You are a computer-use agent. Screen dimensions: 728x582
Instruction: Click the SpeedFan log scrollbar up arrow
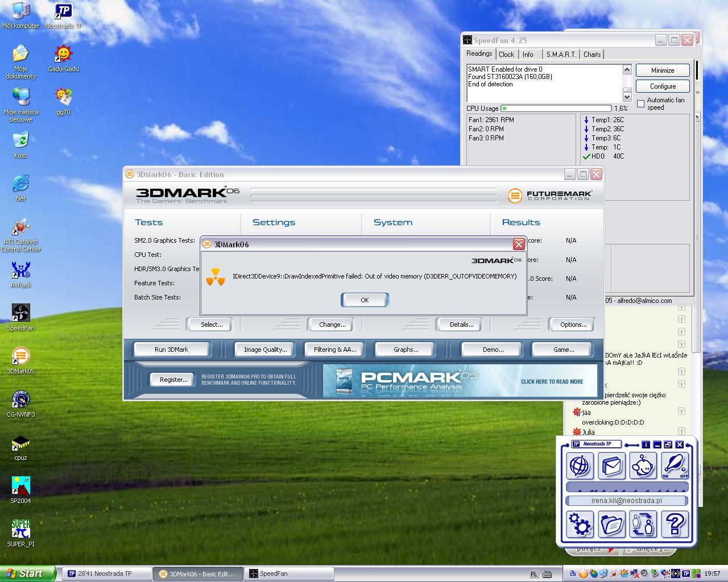pos(627,69)
